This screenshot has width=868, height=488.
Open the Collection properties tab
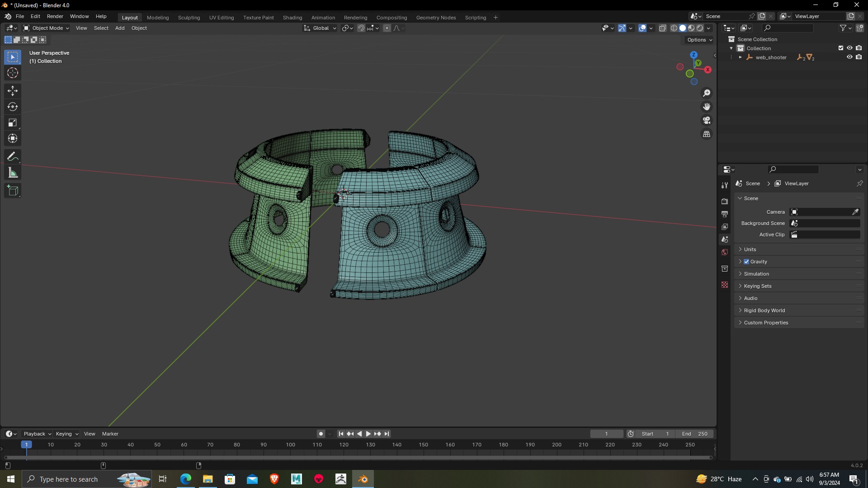(725, 269)
